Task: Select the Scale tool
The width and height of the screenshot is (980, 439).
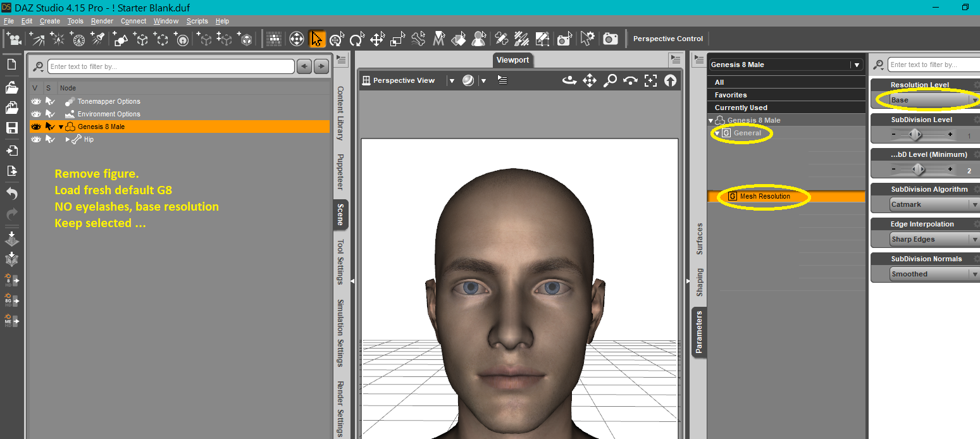Action: tap(397, 39)
